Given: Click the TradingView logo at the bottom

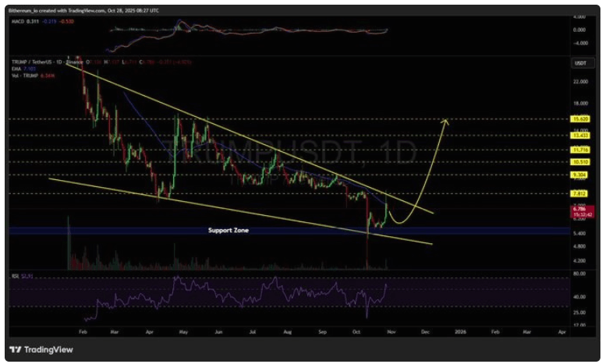Looking at the screenshot, I should [x=41, y=349].
